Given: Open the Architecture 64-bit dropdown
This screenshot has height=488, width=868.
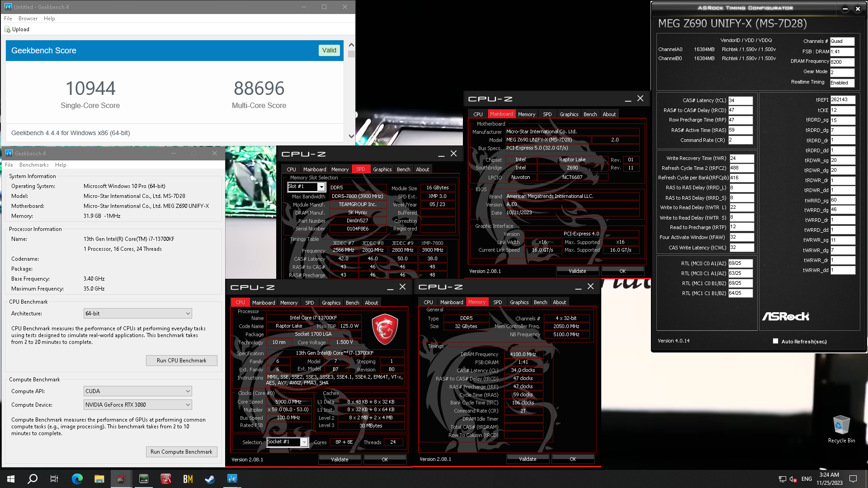Looking at the screenshot, I should (x=138, y=314).
